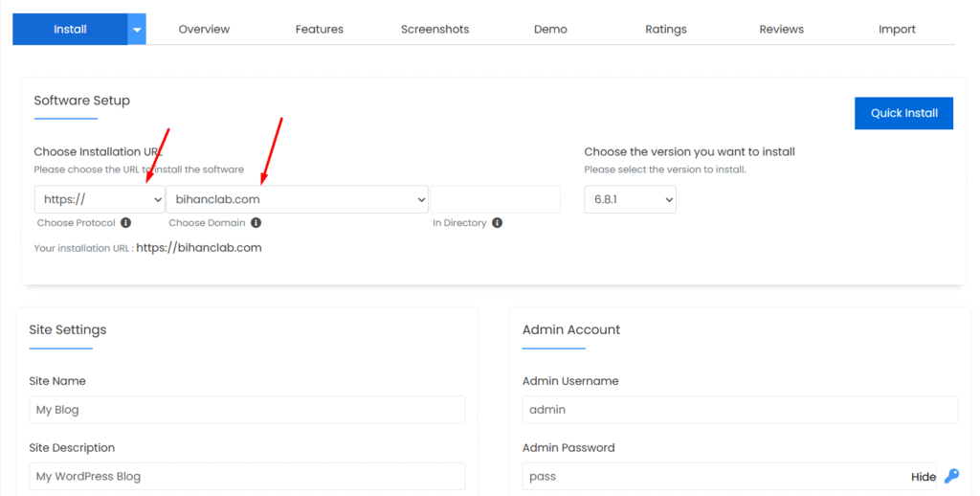Expand the bihanclab.com domain dropdown
The width and height of the screenshot is (980, 496).
[297, 199]
